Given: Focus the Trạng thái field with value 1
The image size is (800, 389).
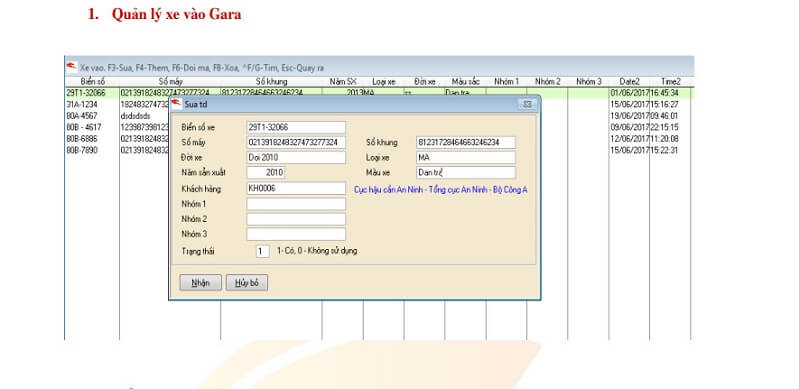Looking at the screenshot, I should (x=262, y=251).
